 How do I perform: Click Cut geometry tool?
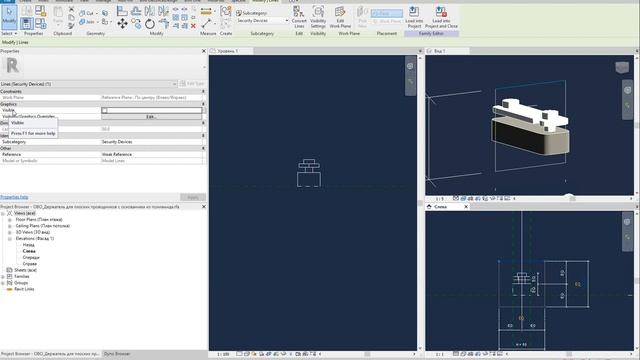pos(87,13)
